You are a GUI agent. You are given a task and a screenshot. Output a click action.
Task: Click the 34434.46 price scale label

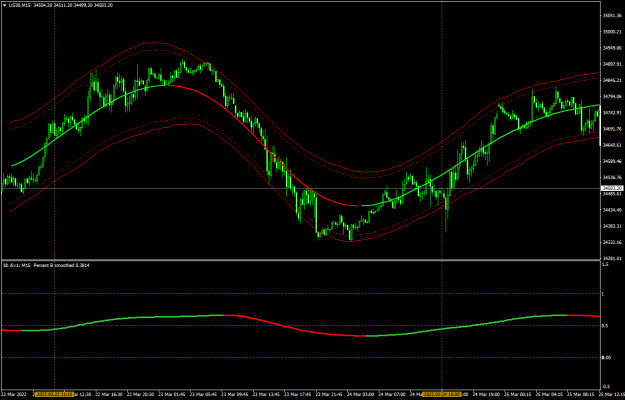[612, 210]
